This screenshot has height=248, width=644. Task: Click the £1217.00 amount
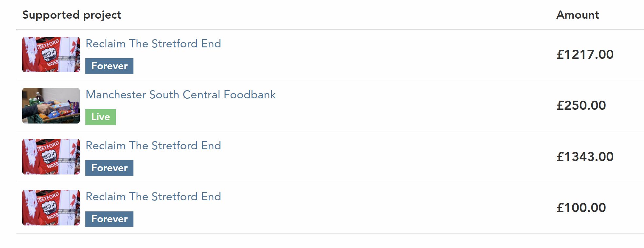click(585, 55)
